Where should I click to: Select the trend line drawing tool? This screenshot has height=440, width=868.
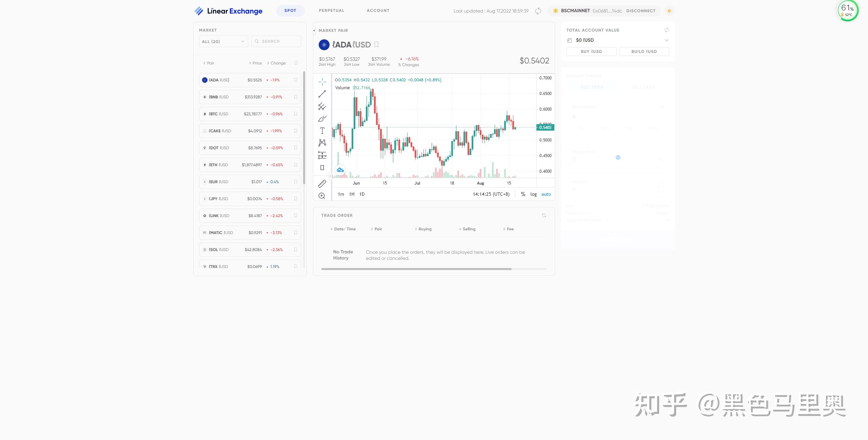[322, 94]
